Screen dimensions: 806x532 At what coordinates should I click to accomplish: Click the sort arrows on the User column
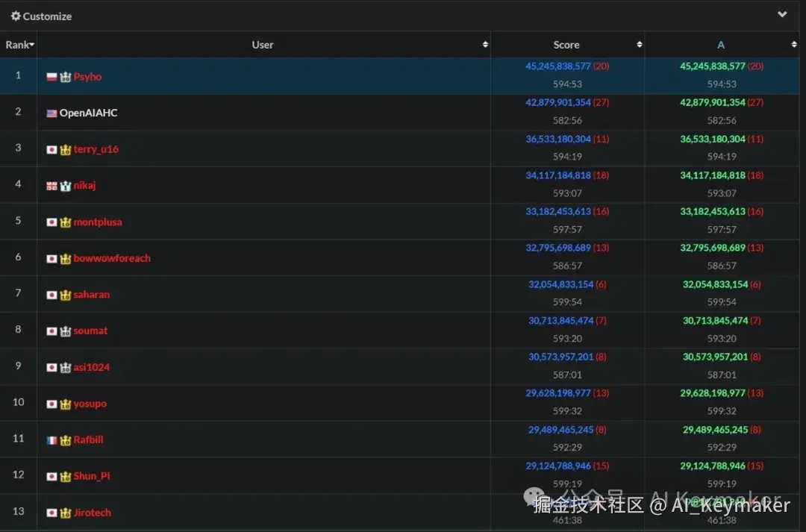coord(484,44)
